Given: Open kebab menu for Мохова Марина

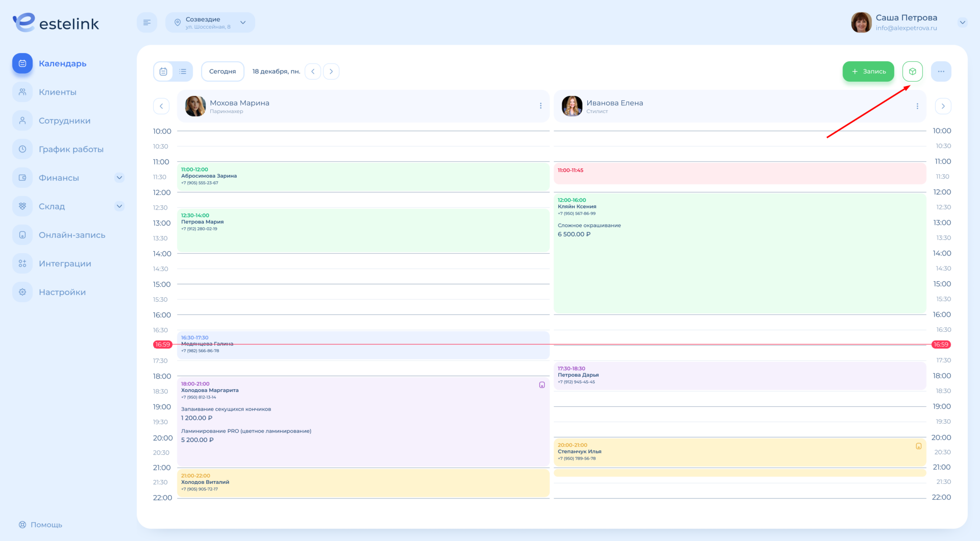Looking at the screenshot, I should coord(540,106).
